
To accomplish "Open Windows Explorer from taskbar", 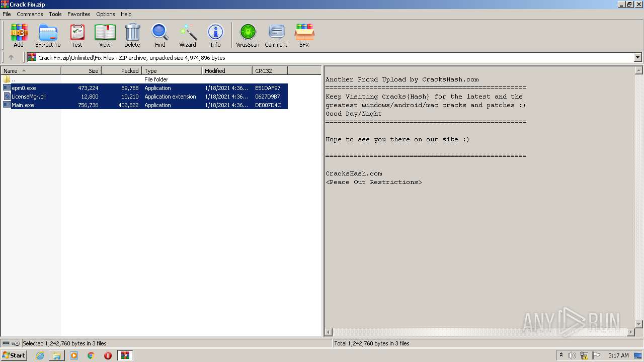I will coord(57,355).
